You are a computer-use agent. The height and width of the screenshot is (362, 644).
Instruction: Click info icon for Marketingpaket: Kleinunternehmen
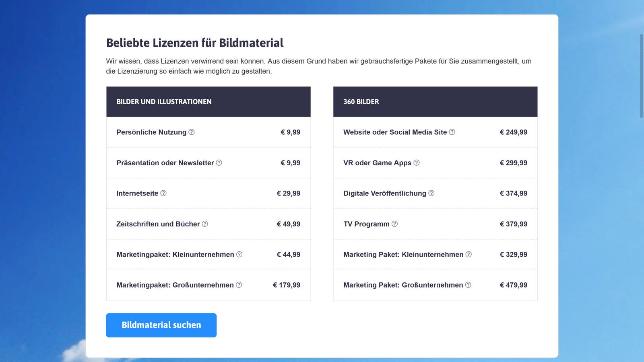pos(239,254)
